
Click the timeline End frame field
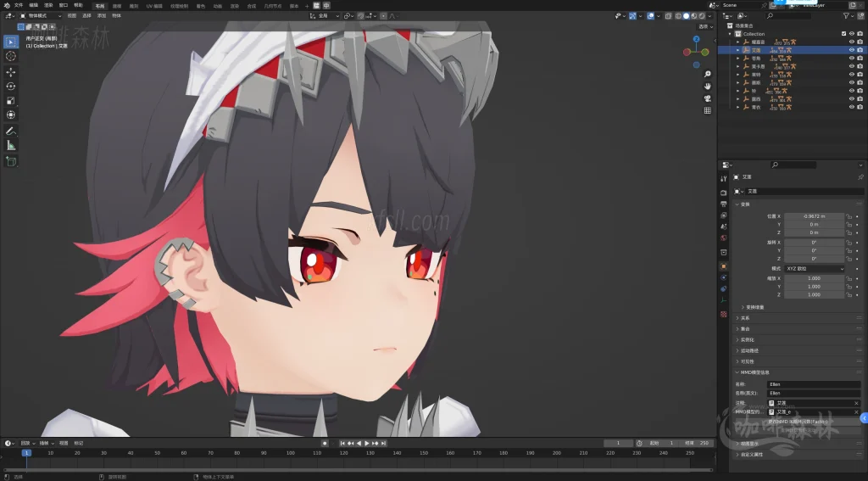[x=697, y=444]
